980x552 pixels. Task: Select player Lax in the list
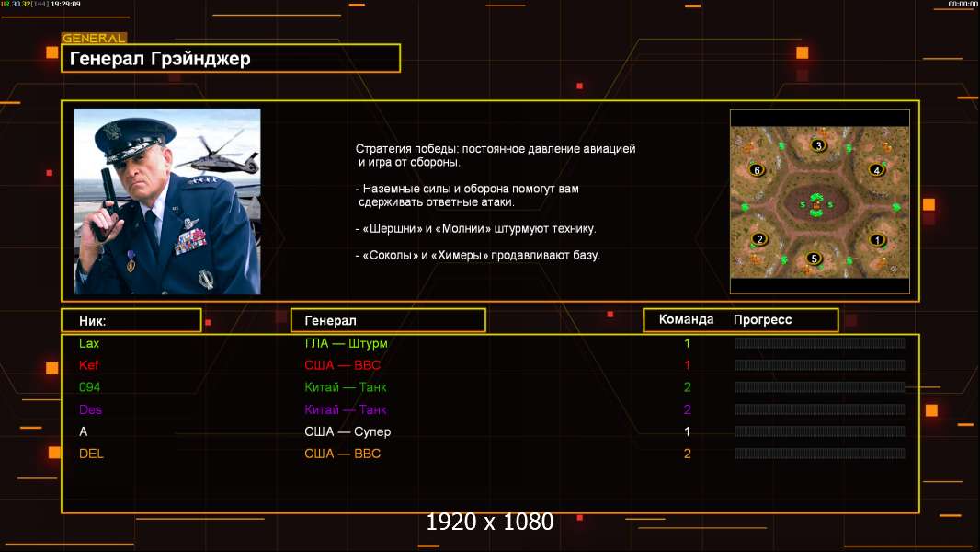coord(89,343)
